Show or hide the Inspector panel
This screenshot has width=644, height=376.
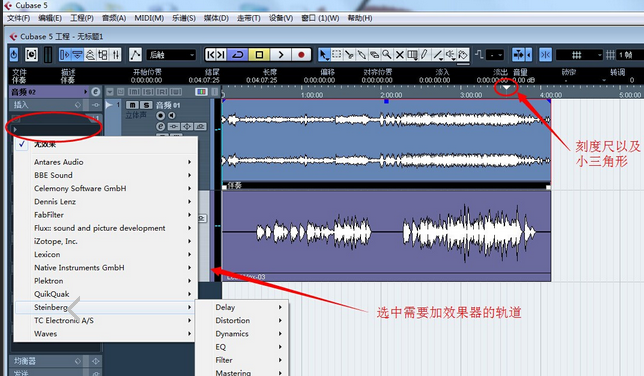click(x=64, y=55)
